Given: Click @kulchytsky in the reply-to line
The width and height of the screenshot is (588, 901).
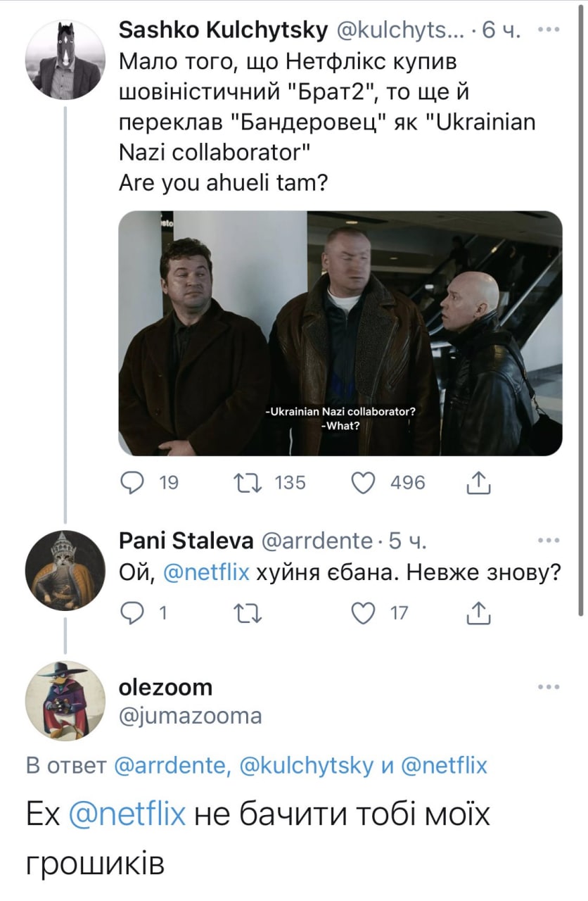Looking at the screenshot, I should (307, 766).
